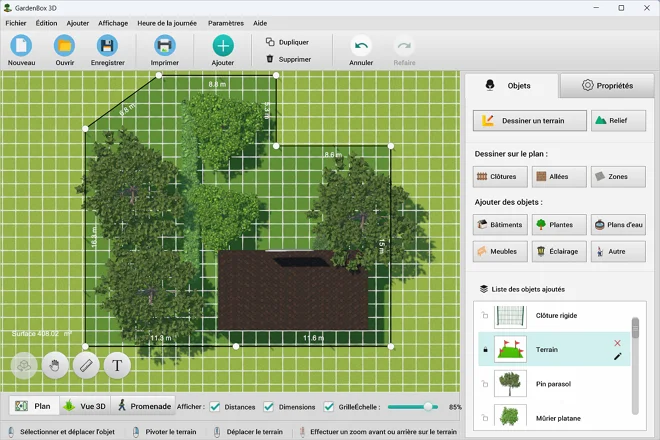Switch to the Propriétés tab

pyautogui.click(x=606, y=86)
